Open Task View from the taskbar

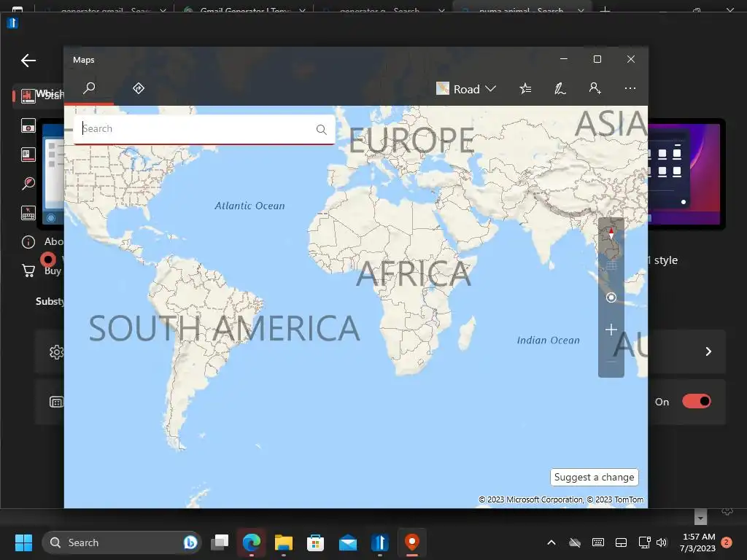click(220, 542)
